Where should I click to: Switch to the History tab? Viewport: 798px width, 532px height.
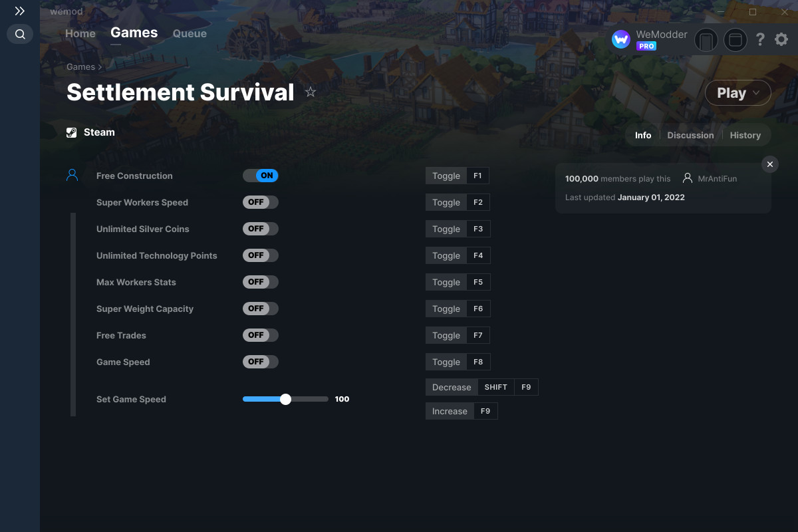click(745, 135)
